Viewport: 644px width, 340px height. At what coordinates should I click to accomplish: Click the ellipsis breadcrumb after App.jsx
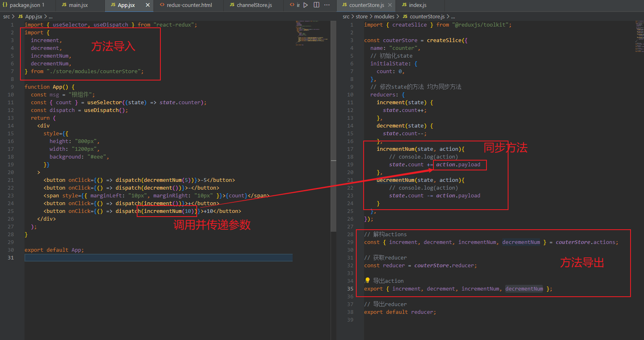[x=51, y=16]
